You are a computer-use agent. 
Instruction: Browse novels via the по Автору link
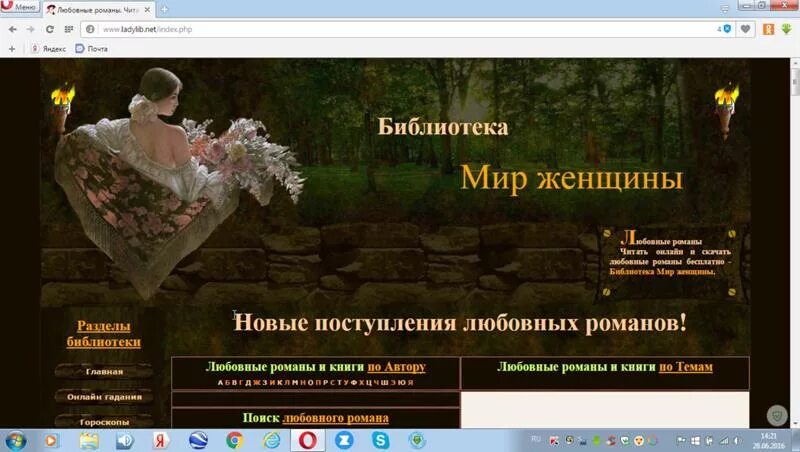tap(396, 367)
